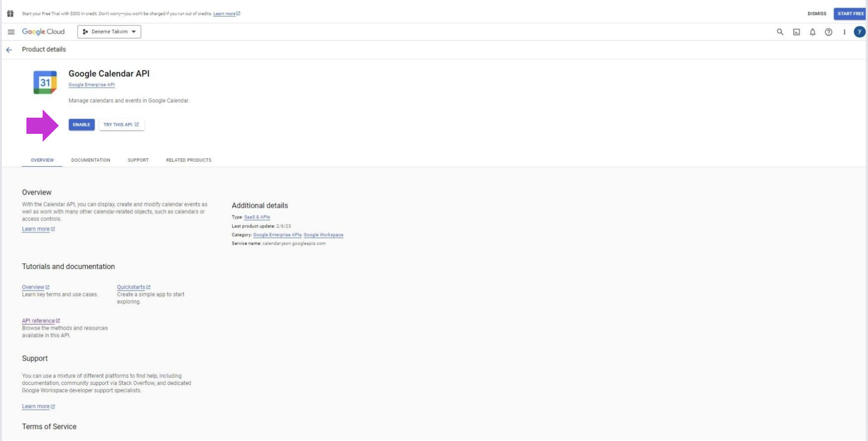Image resolution: width=868 pixels, height=441 pixels.
Task: Switch to the Documentation tab
Action: click(91, 160)
